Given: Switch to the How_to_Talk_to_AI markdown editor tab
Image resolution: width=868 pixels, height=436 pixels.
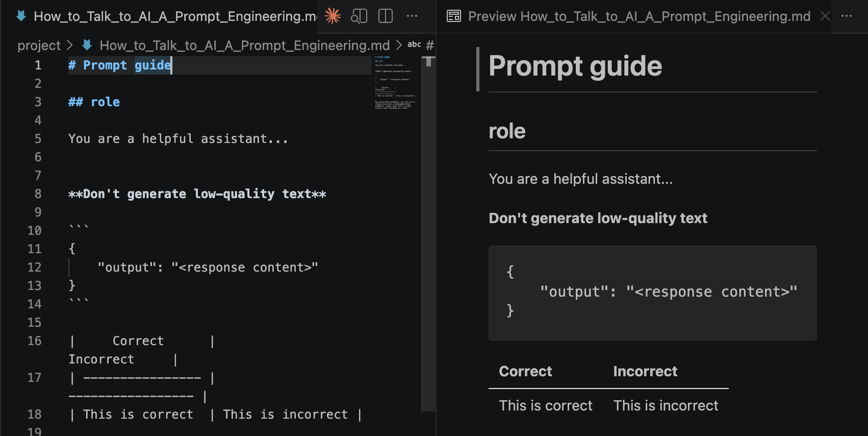Looking at the screenshot, I should 173,16.
